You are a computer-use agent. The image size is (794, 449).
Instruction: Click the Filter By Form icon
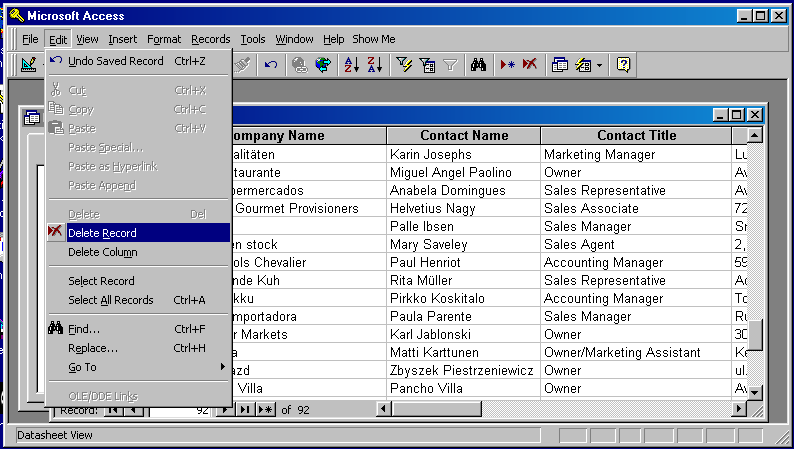(x=427, y=65)
